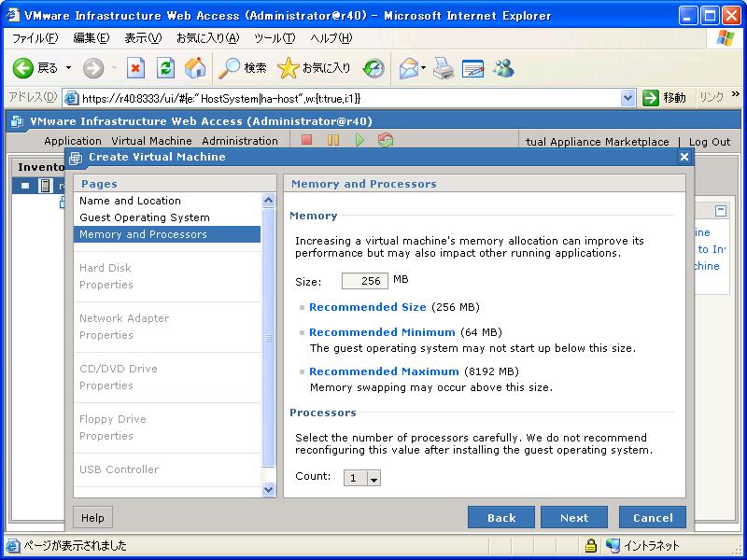The width and height of the screenshot is (747, 560).
Task: Close the Create Virtual Machine dialog
Action: point(684,157)
